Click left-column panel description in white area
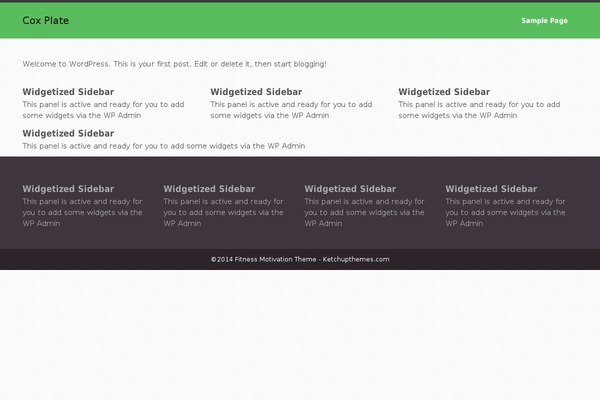 (x=103, y=110)
